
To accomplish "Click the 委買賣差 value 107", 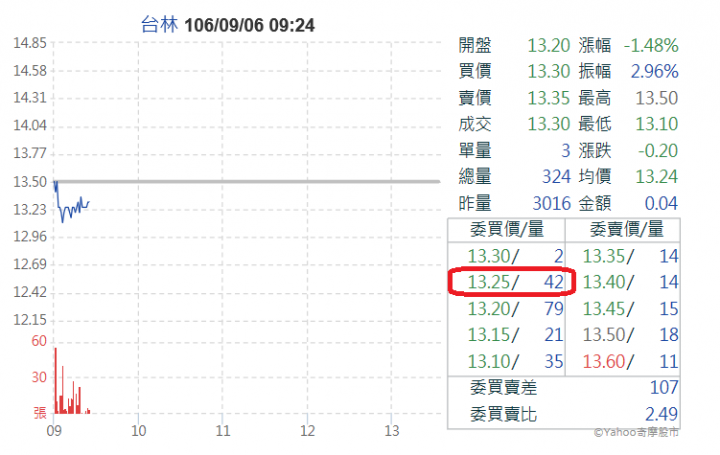I will point(664,388).
